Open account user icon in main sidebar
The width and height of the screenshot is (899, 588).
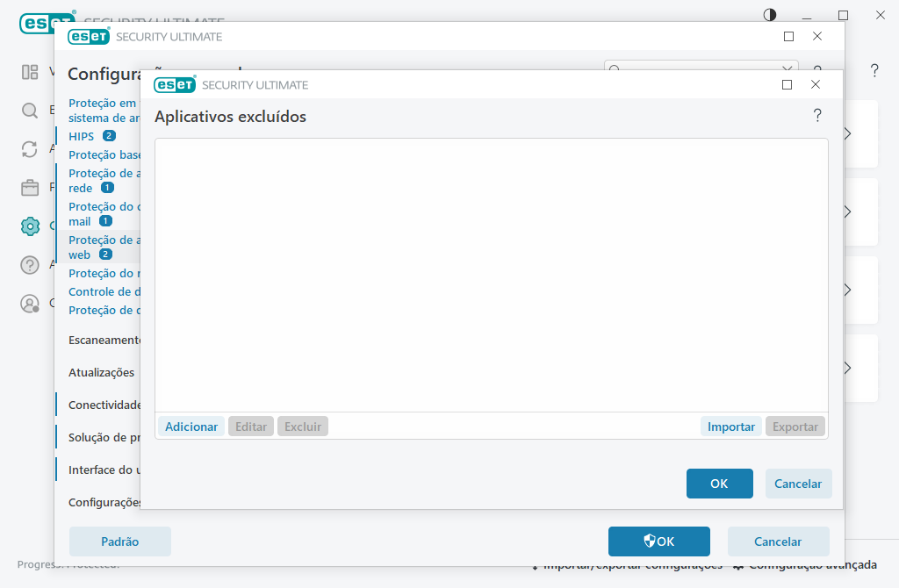tap(30, 303)
